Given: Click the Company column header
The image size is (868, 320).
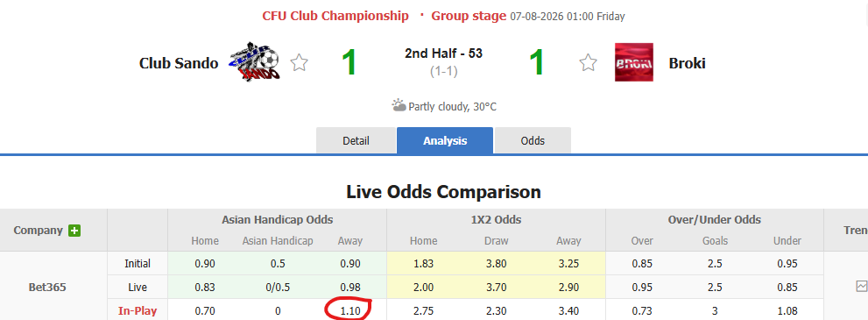Looking at the screenshot, I should click(x=39, y=231).
